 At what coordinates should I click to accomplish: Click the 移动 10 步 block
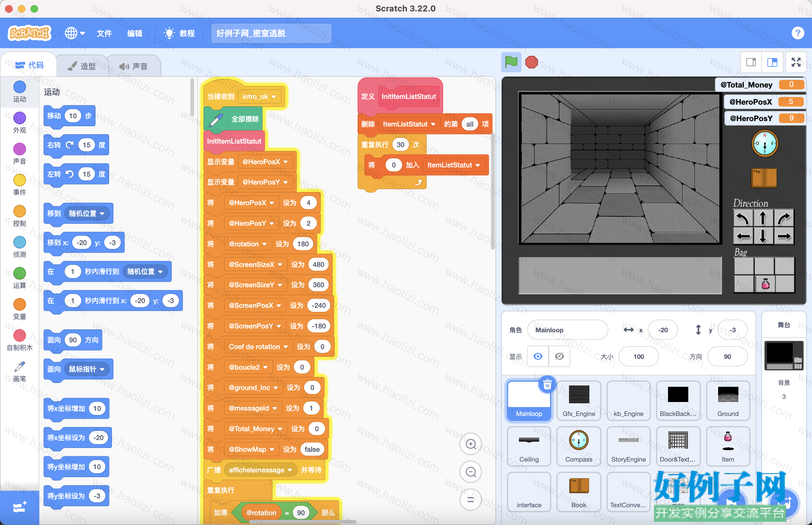coord(69,116)
